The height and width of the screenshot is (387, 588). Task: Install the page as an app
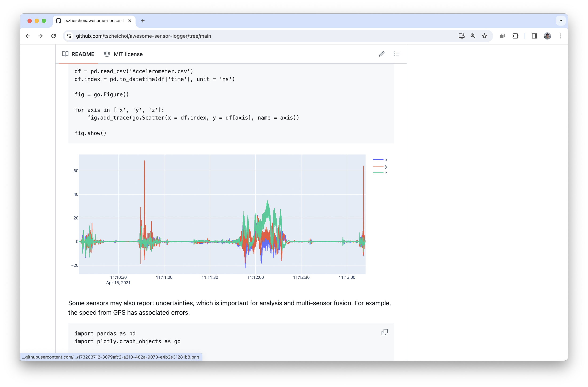tap(461, 36)
